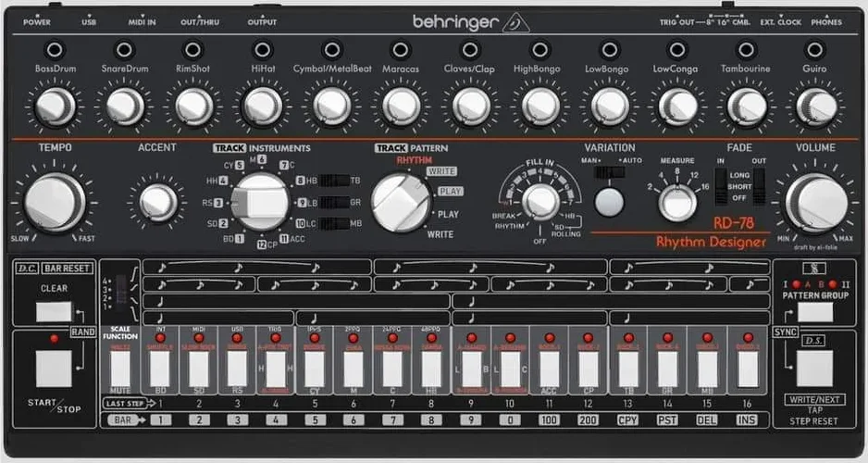Click the HighBongo level knob
This screenshot has width=868, height=463.
(540, 106)
